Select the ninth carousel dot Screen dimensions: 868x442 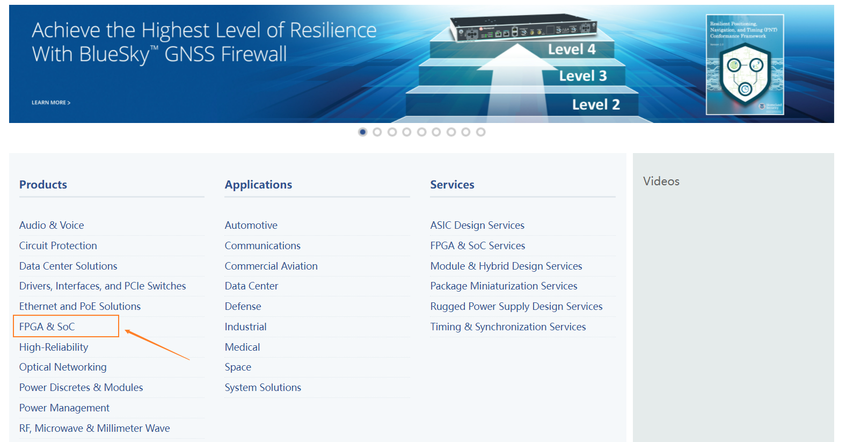(x=481, y=132)
